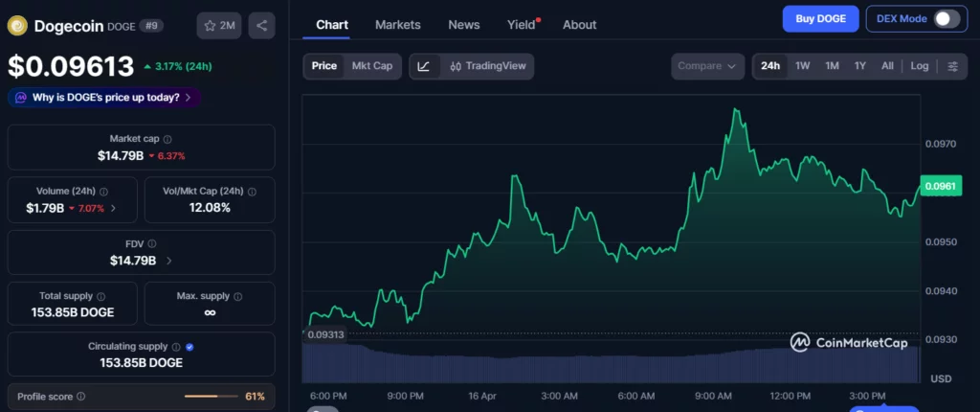Click the share icon button
Viewport: 980px width, 412px height.
click(x=261, y=26)
